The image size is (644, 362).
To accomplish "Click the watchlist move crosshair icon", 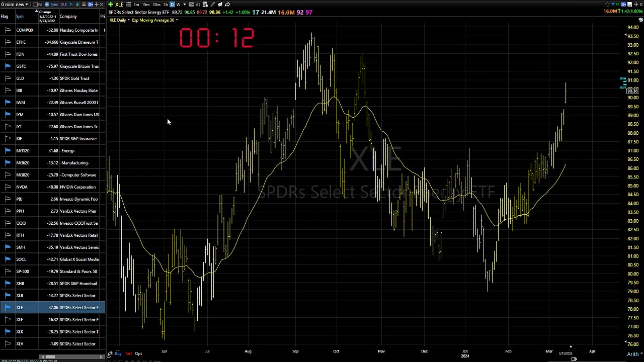I will pyautogui.click(x=96, y=5).
